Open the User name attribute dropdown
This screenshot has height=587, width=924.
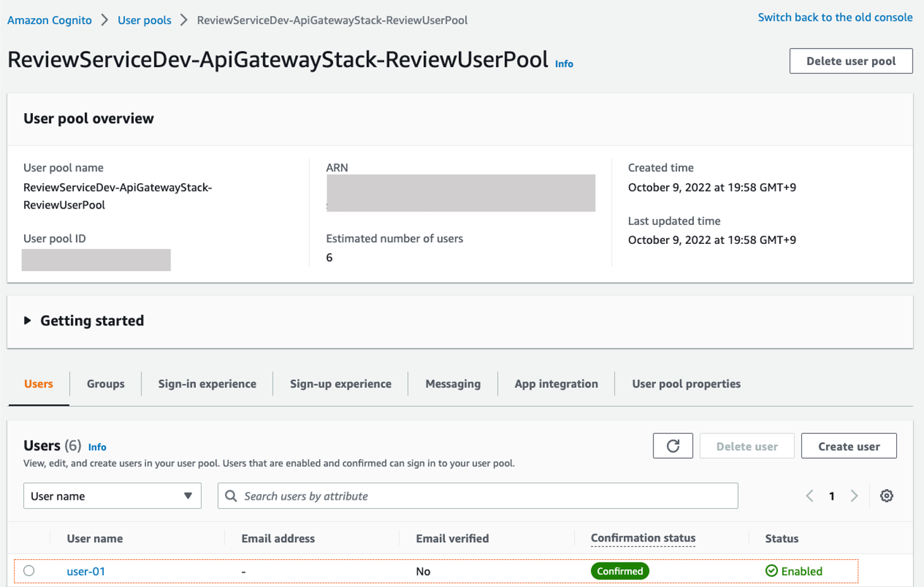pos(112,496)
